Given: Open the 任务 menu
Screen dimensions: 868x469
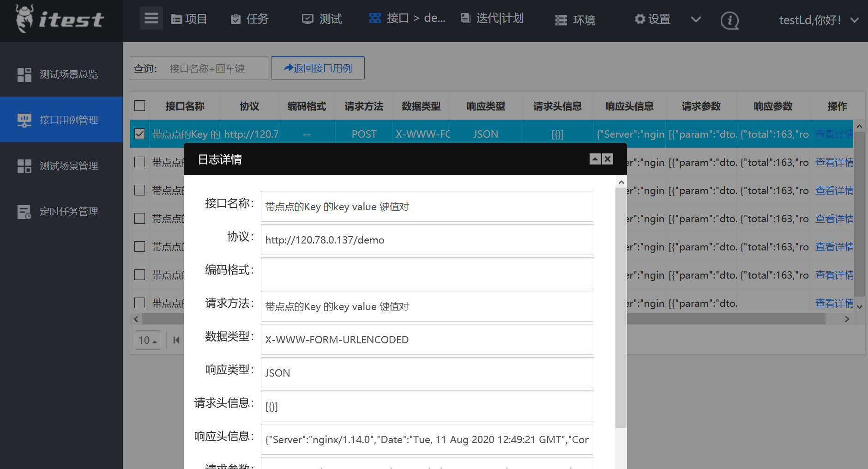Looking at the screenshot, I should point(249,19).
